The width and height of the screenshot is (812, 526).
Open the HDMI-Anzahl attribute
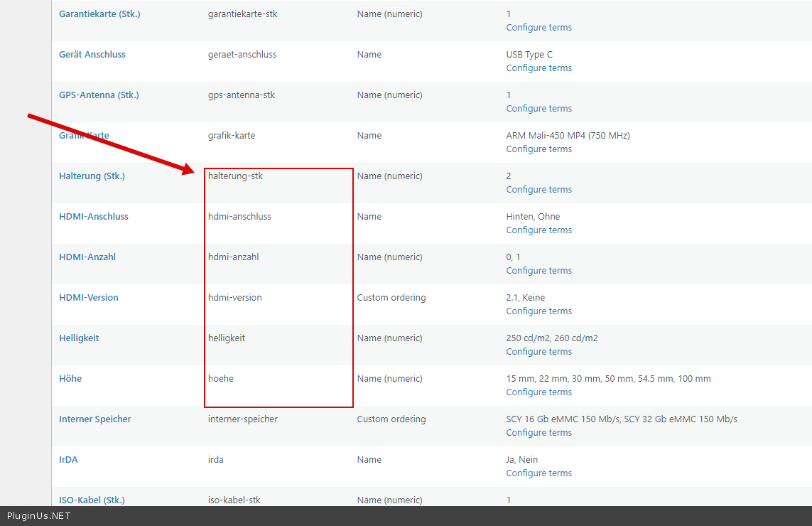(x=87, y=257)
